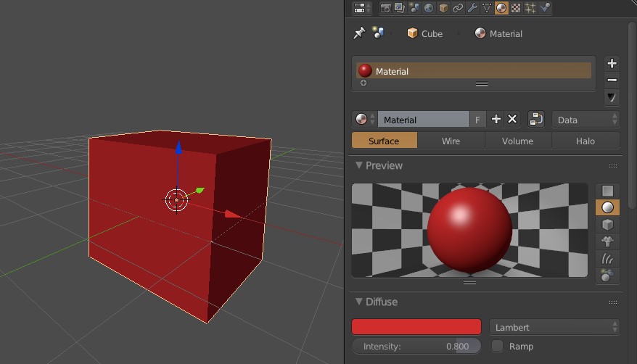The image size is (637, 364).
Task: Open the Render properties tab (camera icon)
Action: tap(385, 8)
